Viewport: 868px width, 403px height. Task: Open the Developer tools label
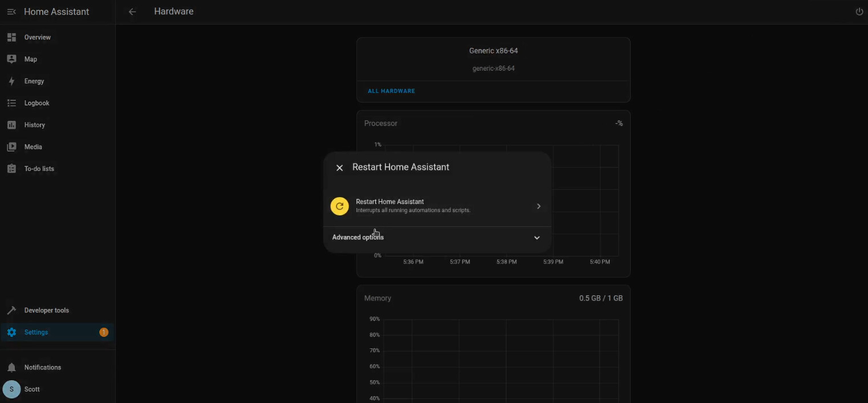(47, 311)
